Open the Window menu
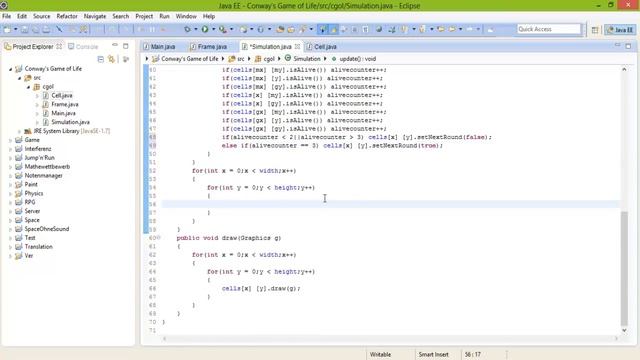The width and height of the screenshot is (640, 360). click(186, 16)
